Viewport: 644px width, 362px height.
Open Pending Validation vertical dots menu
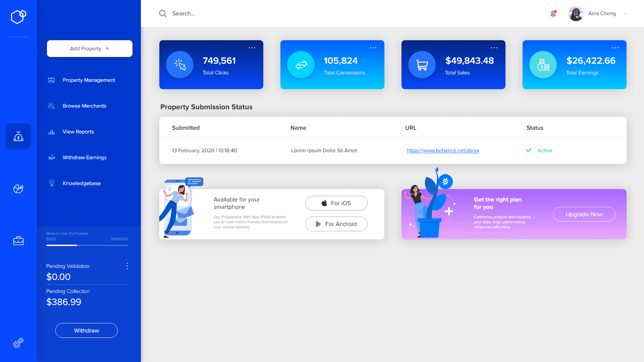point(127,266)
